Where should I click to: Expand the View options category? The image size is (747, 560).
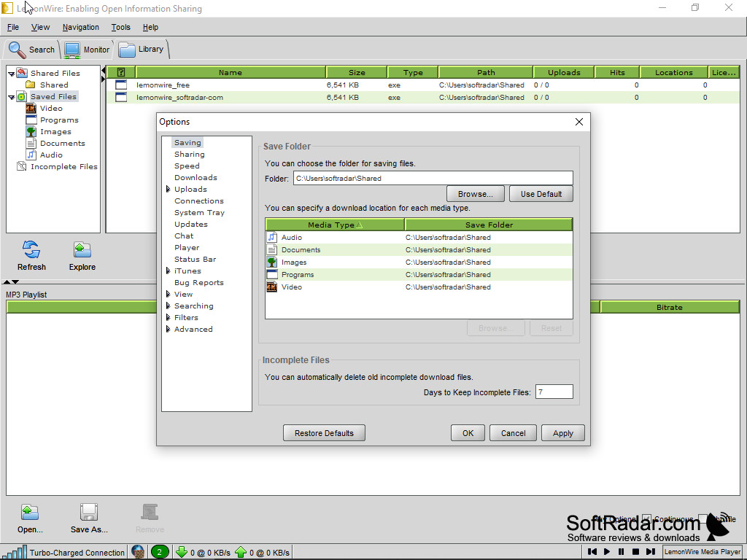(x=169, y=294)
